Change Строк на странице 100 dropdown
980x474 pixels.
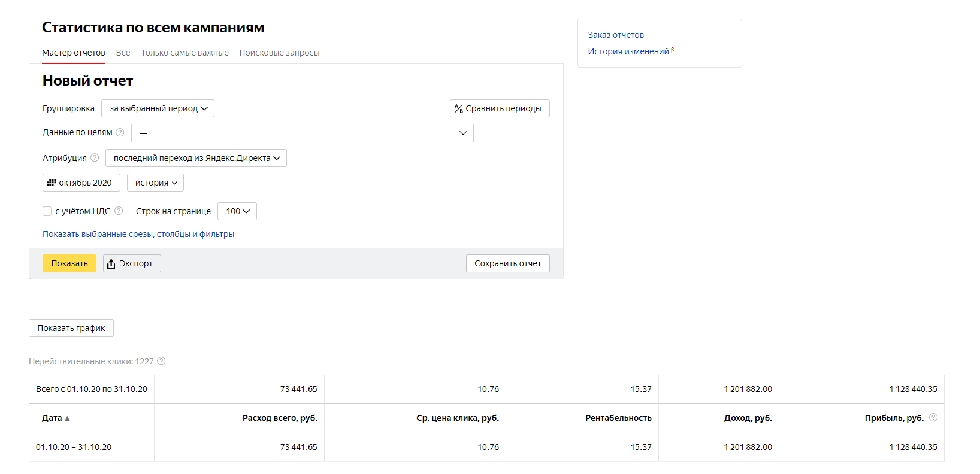(237, 211)
